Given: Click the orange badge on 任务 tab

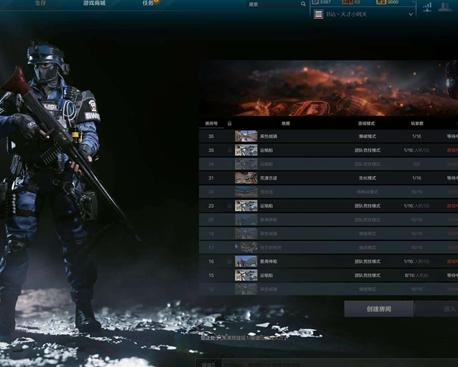Looking at the screenshot, I should tap(156, 1).
